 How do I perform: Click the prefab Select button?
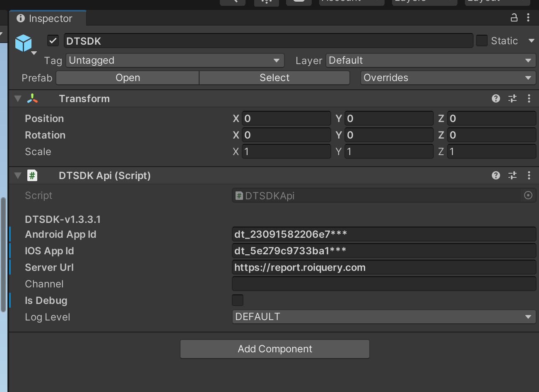pos(274,78)
